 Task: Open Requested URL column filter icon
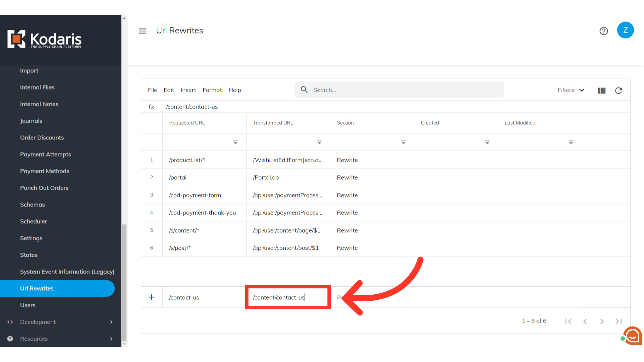236,142
